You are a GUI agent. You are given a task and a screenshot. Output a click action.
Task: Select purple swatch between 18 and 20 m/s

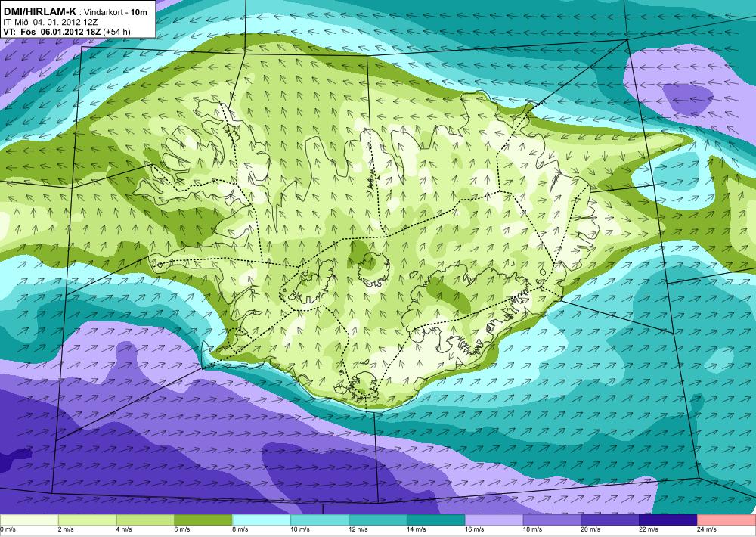pos(552,520)
